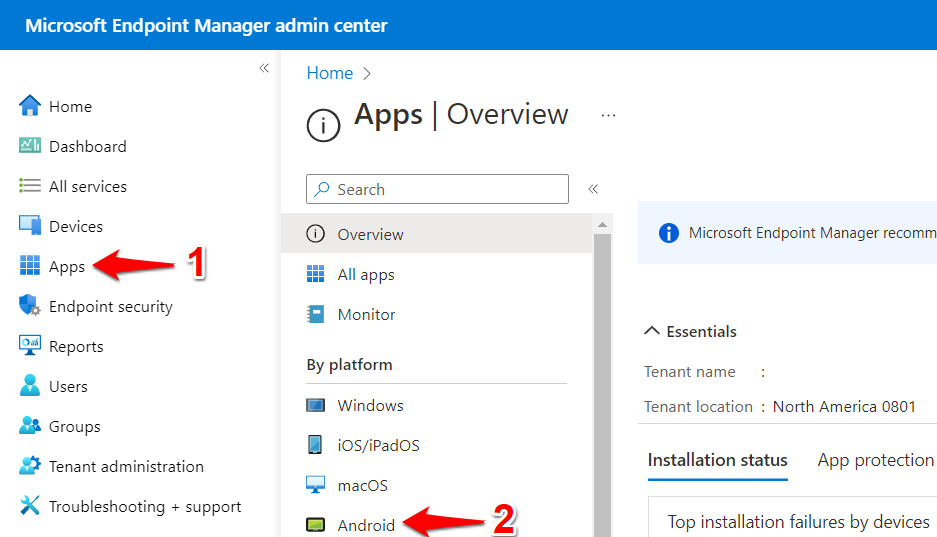The image size is (937, 537).
Task: Open Dashboard in left navigation
Action: click(x=88, y=146)
